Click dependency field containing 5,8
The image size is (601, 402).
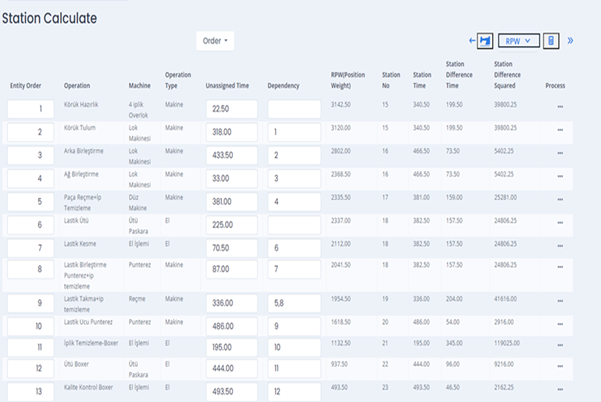pos(293,303)
